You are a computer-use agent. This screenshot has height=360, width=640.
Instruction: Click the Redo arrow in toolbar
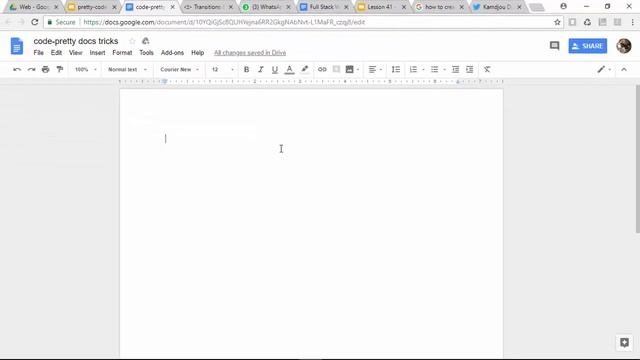point(31,69)
